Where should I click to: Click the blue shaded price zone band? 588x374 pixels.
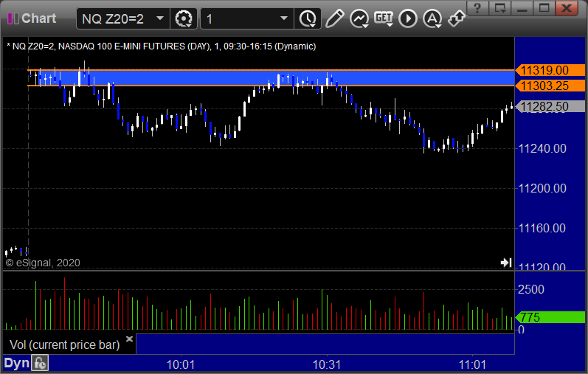[271, 78]
